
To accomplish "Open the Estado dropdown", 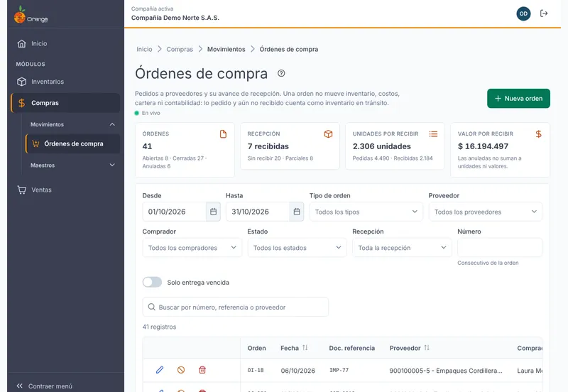I will [x=297, y=248].
